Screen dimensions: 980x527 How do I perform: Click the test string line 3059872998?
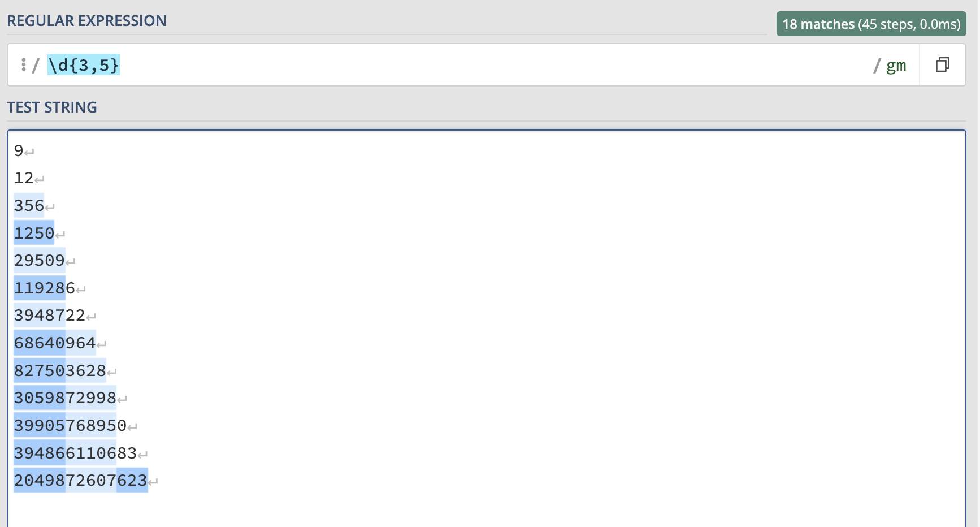pyautogui.click(x=65, y=398)
